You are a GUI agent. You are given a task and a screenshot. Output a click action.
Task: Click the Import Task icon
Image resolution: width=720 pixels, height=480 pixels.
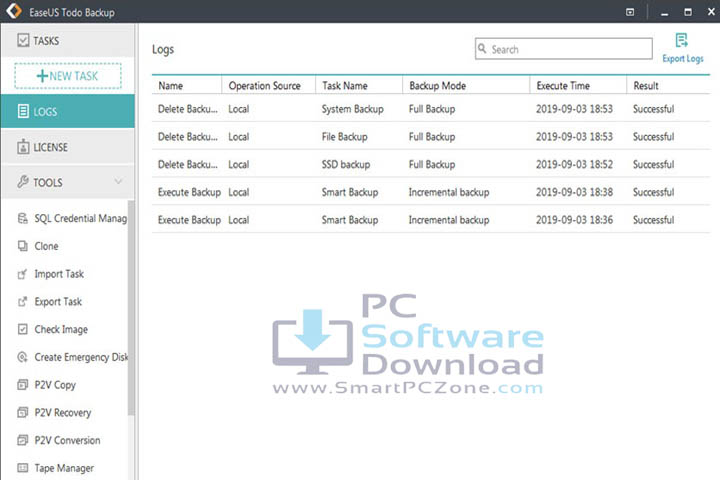pyautogui.click(x=22, y=274)
